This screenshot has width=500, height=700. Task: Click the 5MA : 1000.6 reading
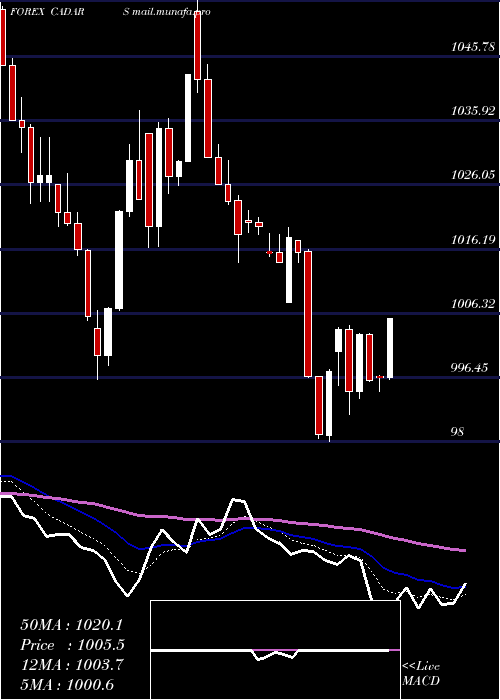click(67, 684)
